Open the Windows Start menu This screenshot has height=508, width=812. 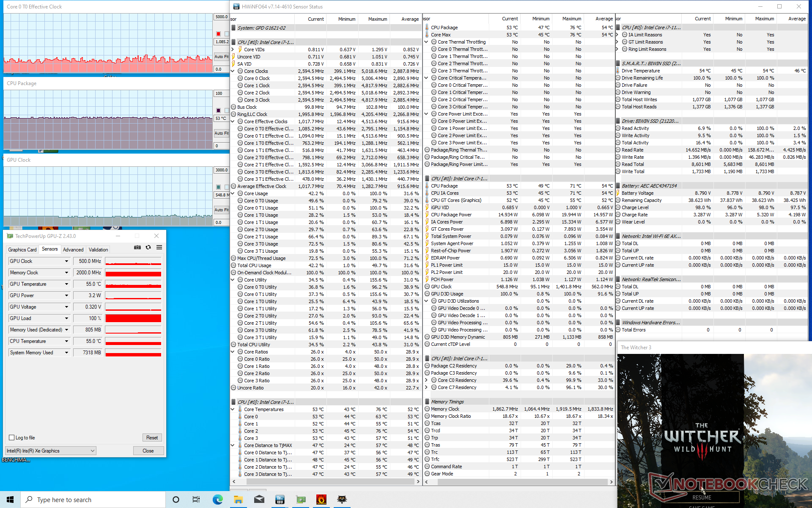pyautogui.click(x=10, y=500)
